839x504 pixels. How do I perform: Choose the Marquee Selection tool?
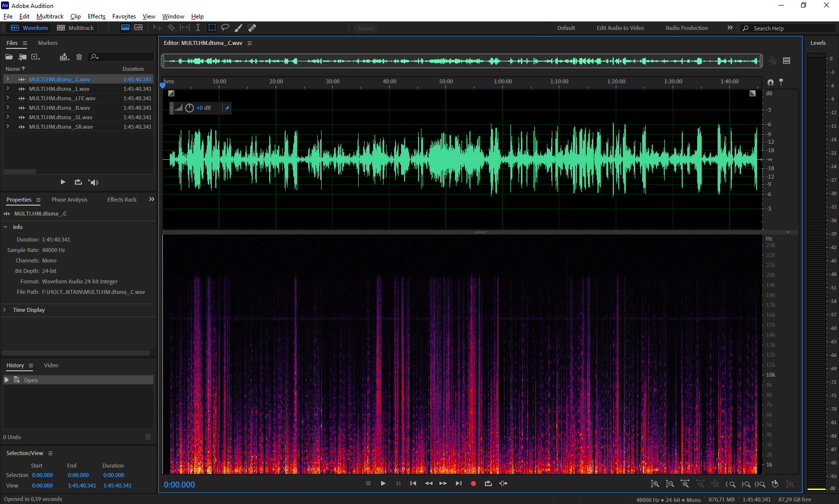[212, 28]
